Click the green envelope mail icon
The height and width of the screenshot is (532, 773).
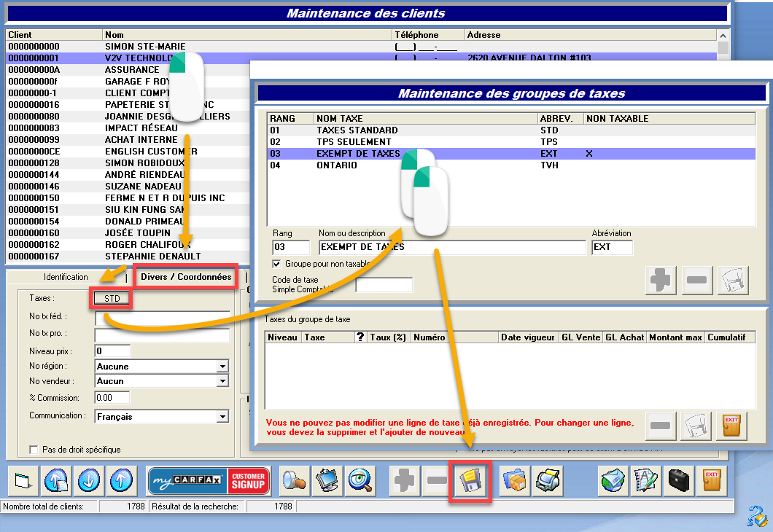tap(613, 480)
